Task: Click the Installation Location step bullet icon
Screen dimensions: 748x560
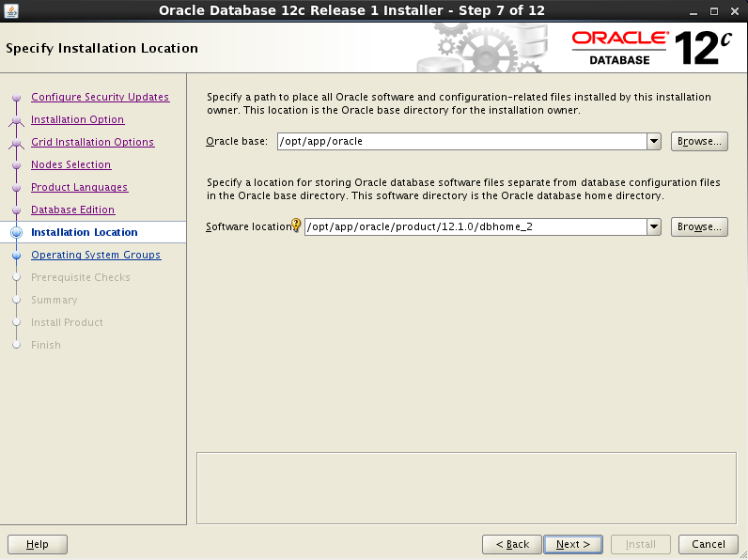Action: pyautogui.click(x=16, y=232)
